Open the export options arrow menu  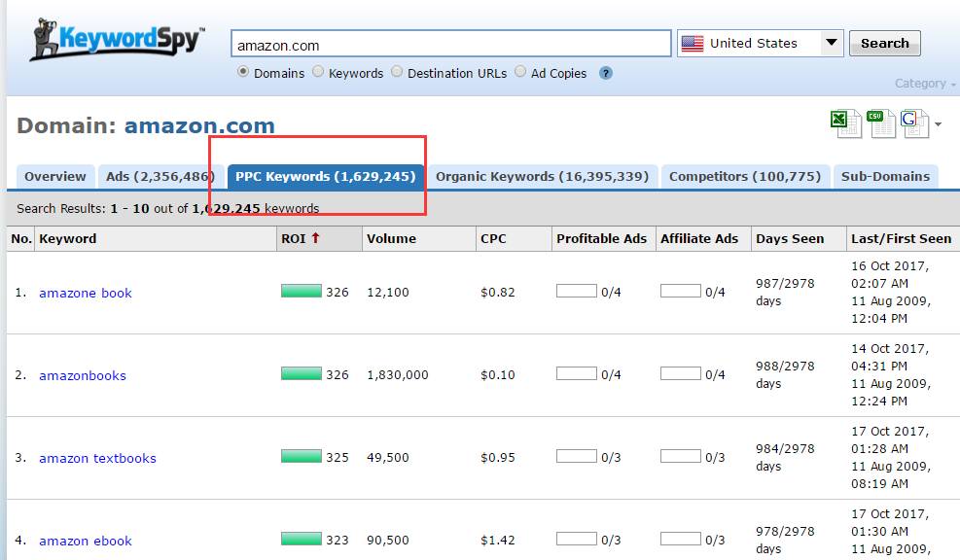tap(938, 124)
